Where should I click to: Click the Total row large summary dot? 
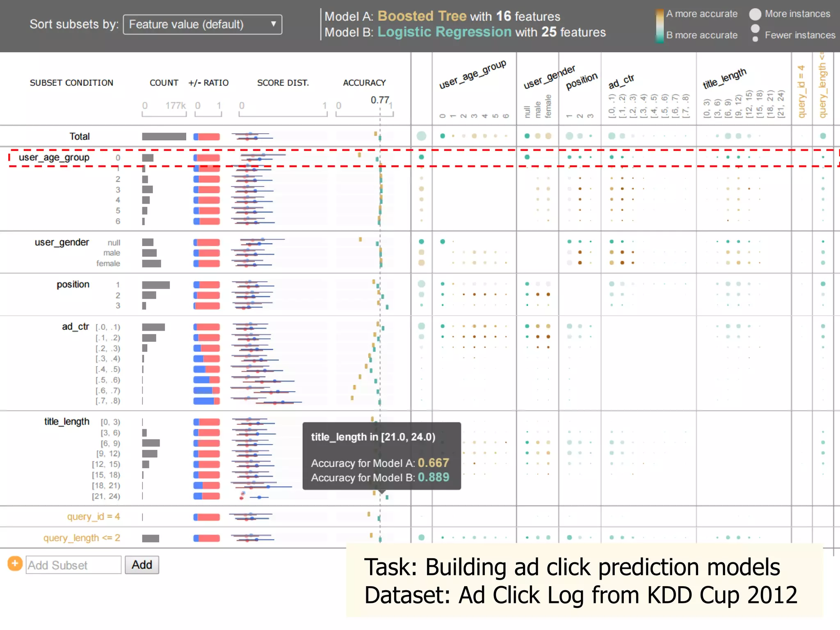[x=421, y=136]
